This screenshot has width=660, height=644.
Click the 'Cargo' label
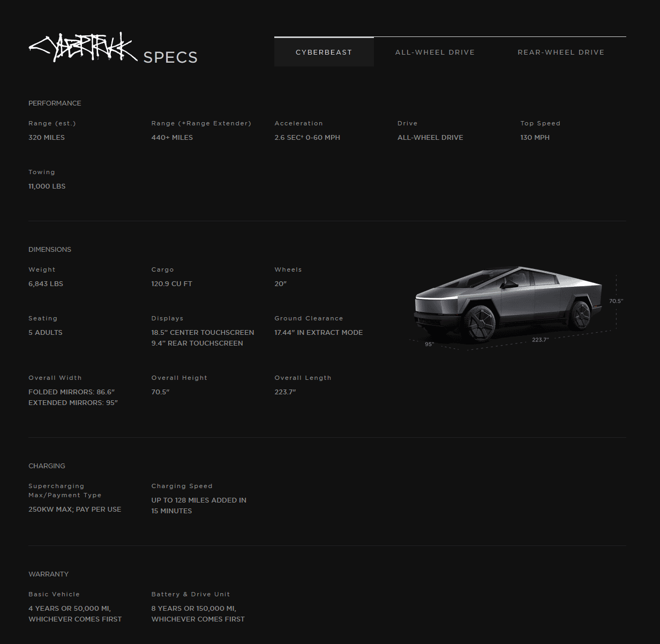point(162,269)
